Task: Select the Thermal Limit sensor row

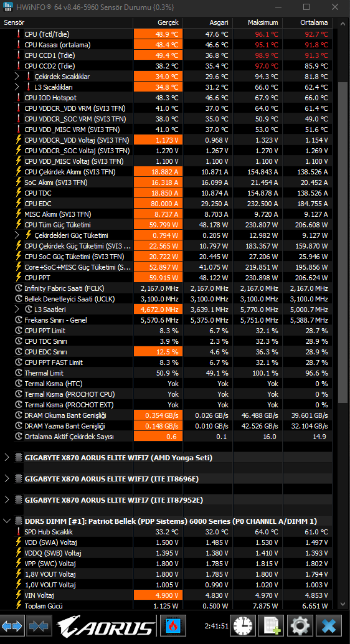Action: pos(166,373)
